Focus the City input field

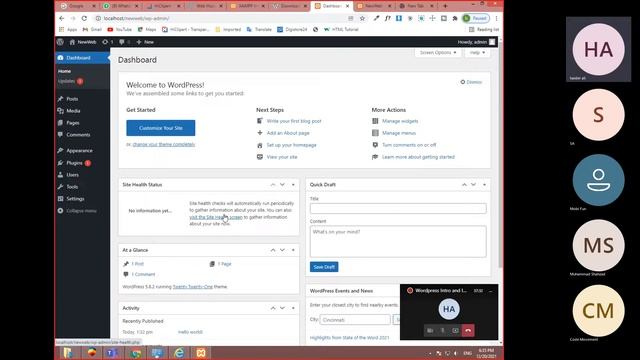(355, 320)
